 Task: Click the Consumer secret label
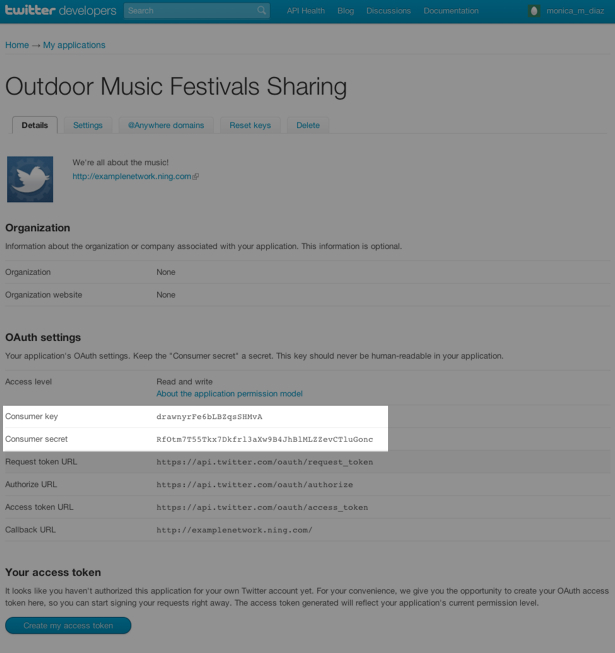[x=36, y=439]
